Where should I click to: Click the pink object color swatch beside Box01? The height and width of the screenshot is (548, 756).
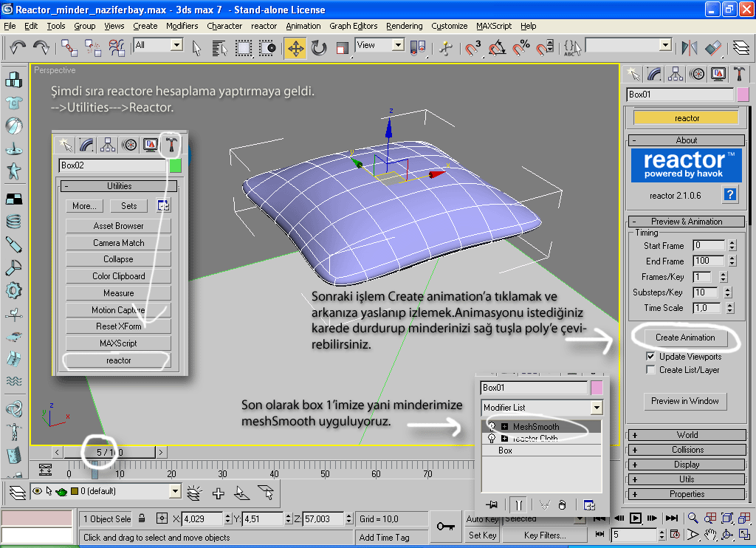pos(743,95)
